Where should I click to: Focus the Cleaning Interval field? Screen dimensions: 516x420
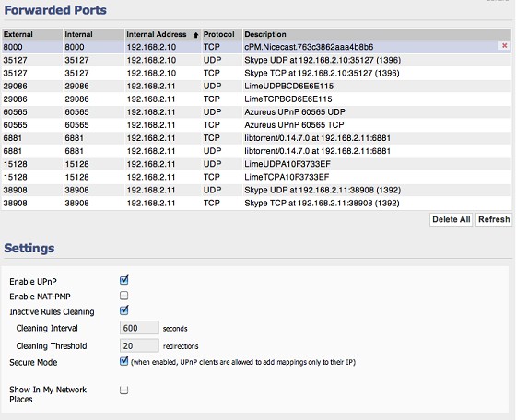pyautogui.click(x=139, y=328)
